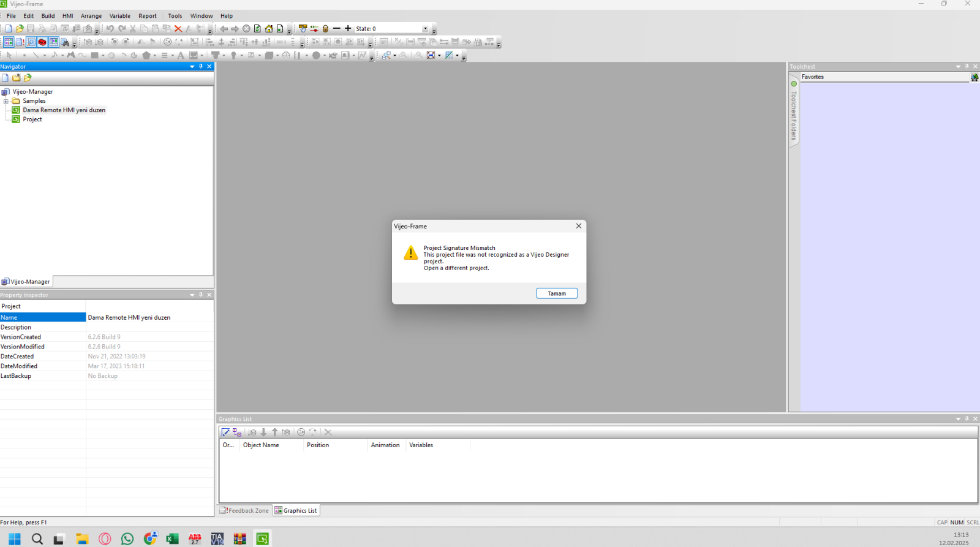Screen dimensions: 980x547
Task: Click the first icon in Graphics List toolbar
Action: pyautogui.click(x=225, y=432)
